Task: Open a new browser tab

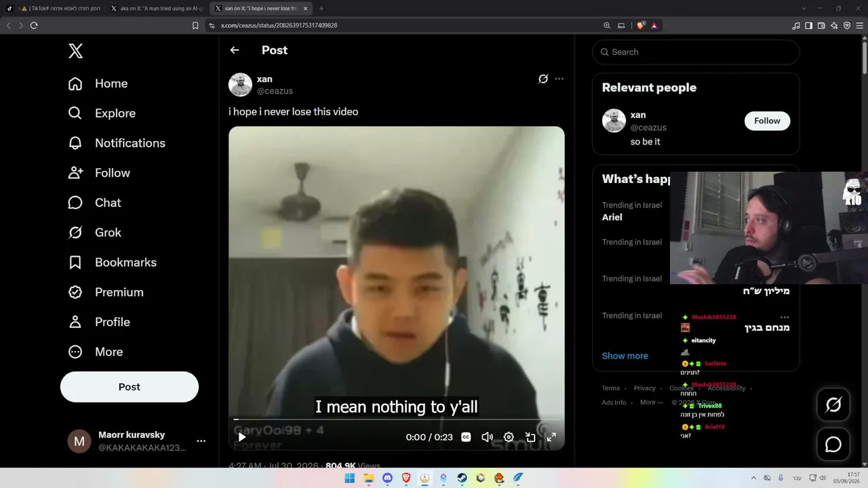Action: (x=321, y=9)
